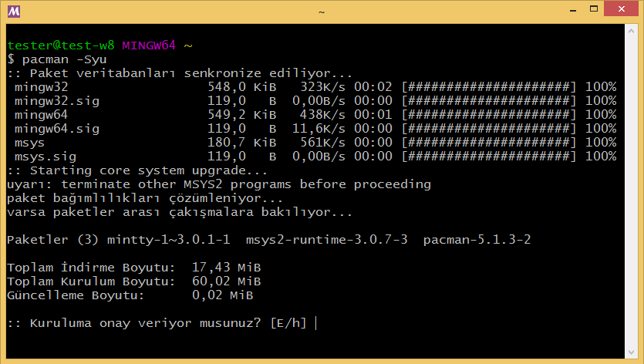Click the text cursor after '[E/h]'
The height and width of the screenshot is (364, 644).
click(316, 323)
